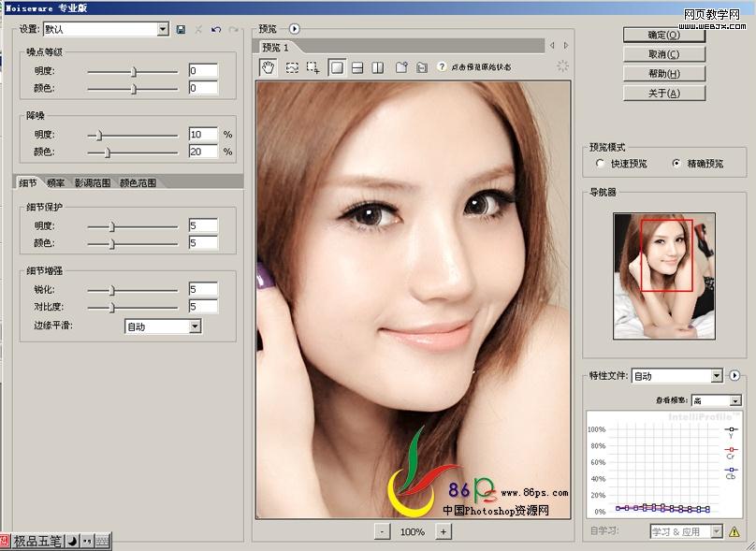The width and height of the screenshot is (756, 551).
Task: Select the 快速预览 radio button
Action: pyautogui.click(x=599, y=162)
